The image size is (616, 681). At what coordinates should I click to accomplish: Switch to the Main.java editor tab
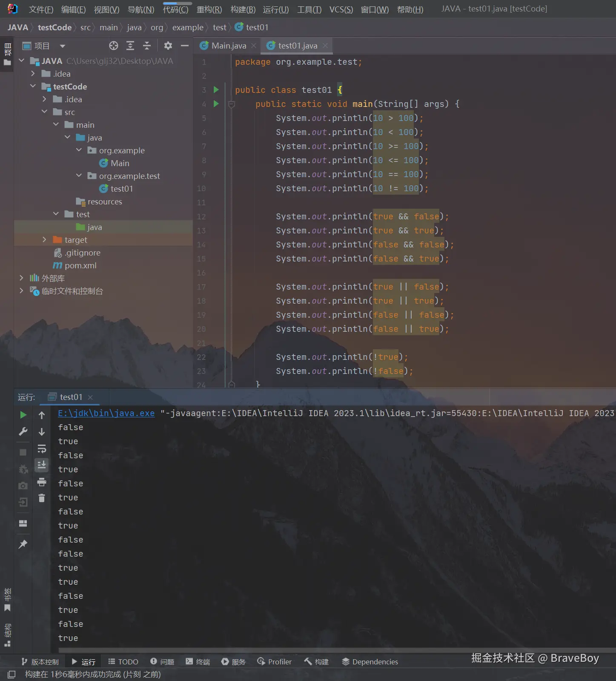coord(229,46)
